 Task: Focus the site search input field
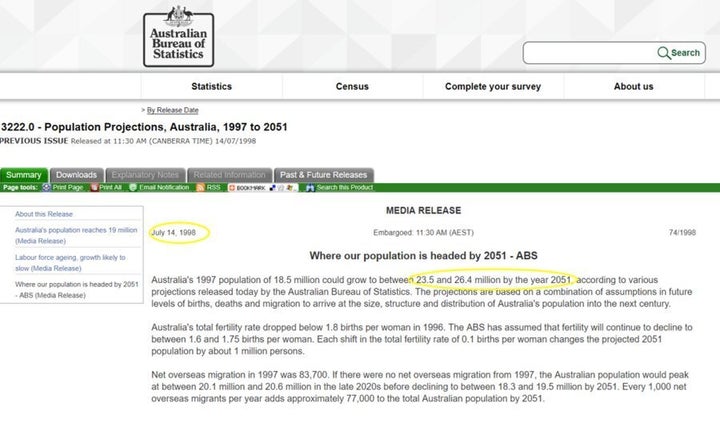coord(590,53)
